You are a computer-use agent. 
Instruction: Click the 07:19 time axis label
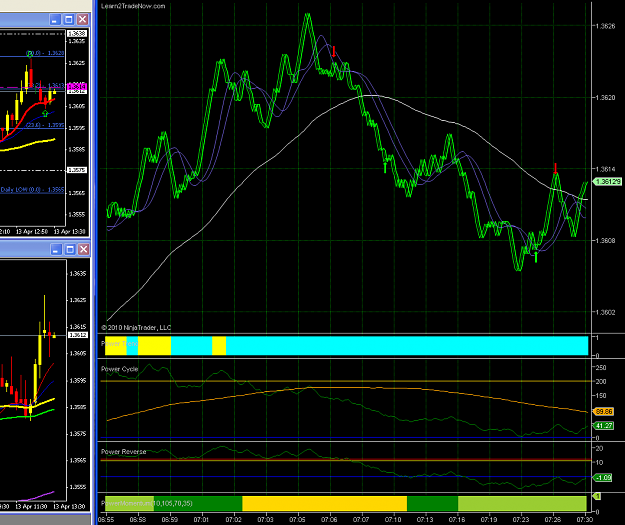click(489, 519)
